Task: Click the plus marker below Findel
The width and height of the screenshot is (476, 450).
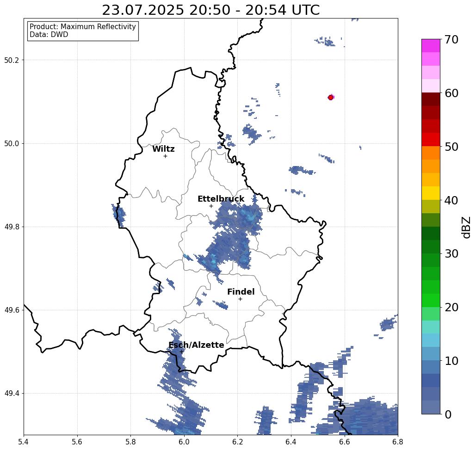Action: point(240,299)
